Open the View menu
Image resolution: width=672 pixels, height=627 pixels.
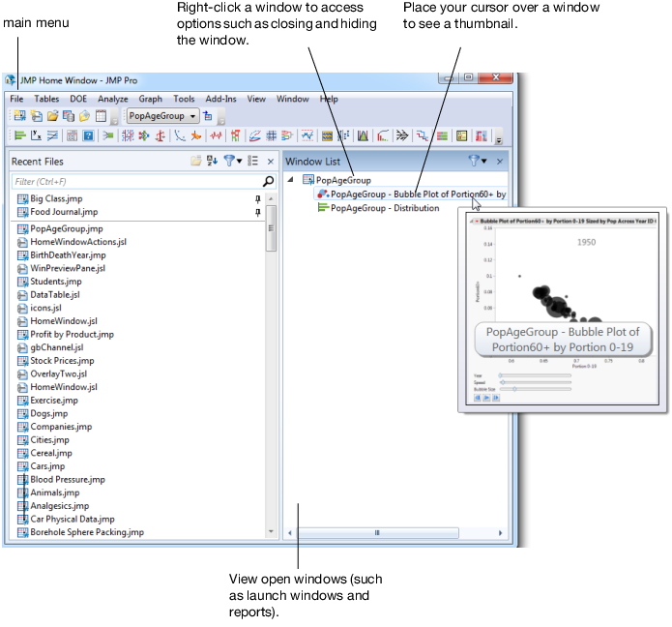(x=256, y=99)
